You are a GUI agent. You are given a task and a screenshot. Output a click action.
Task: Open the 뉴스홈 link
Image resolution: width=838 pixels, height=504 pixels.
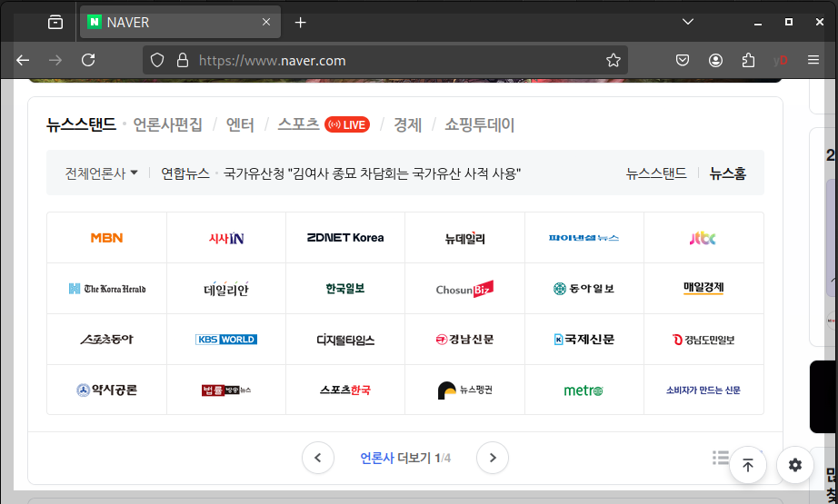tap(727, 173)
